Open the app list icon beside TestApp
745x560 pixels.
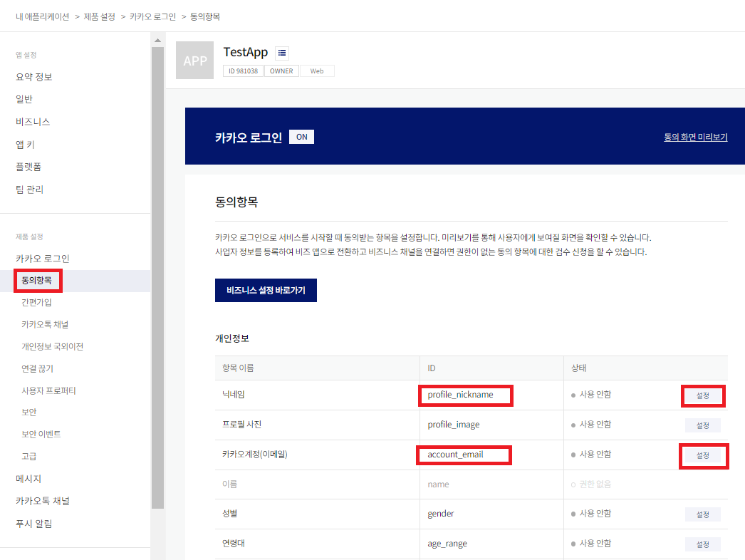pos(282,53)
